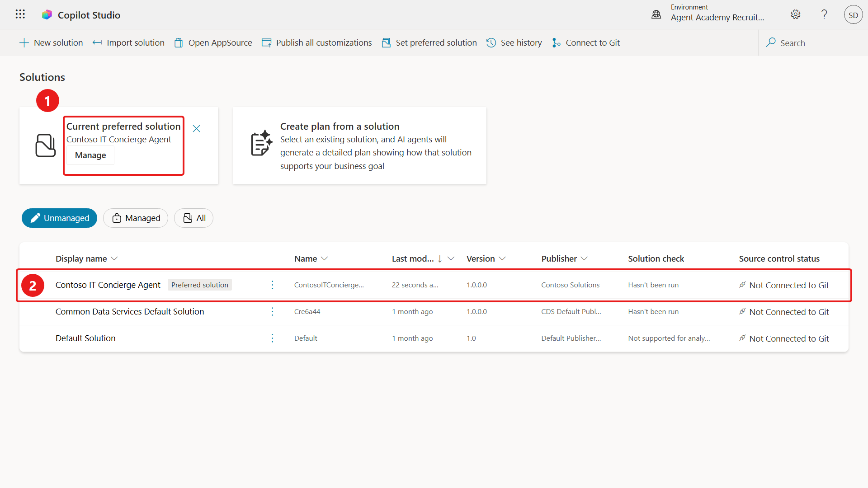
Task: Open the environment picker globe icon
Action: pyautogui.click(x=656, y=14)
